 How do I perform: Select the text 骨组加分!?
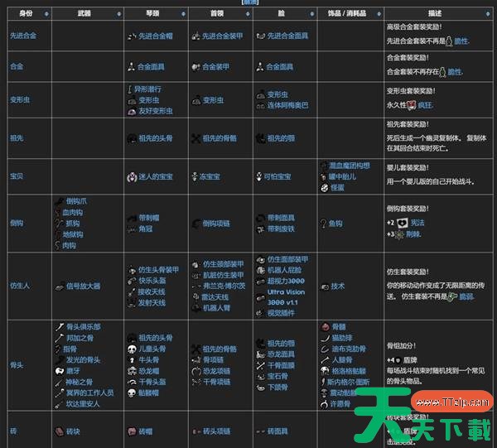click(401, 345)
